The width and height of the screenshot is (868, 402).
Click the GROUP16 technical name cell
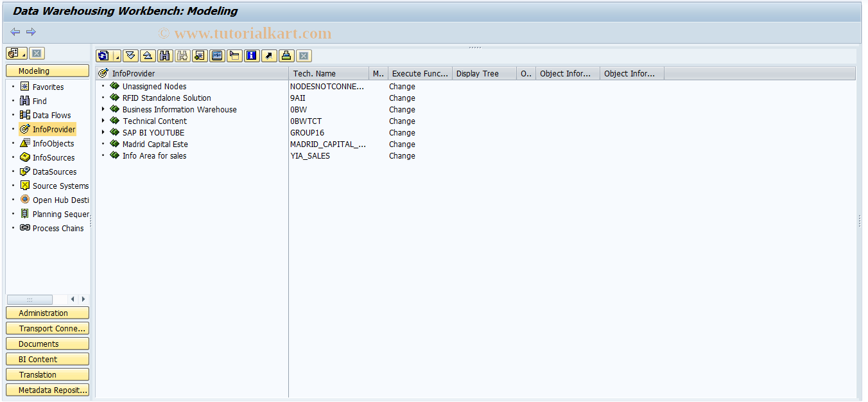pyautogui.click(x=308, y=132)
